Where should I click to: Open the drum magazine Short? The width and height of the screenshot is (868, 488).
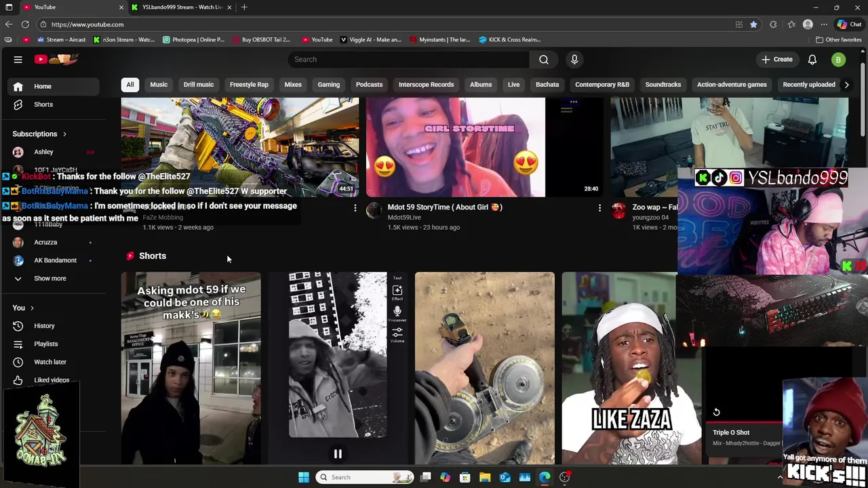[485, 368]
